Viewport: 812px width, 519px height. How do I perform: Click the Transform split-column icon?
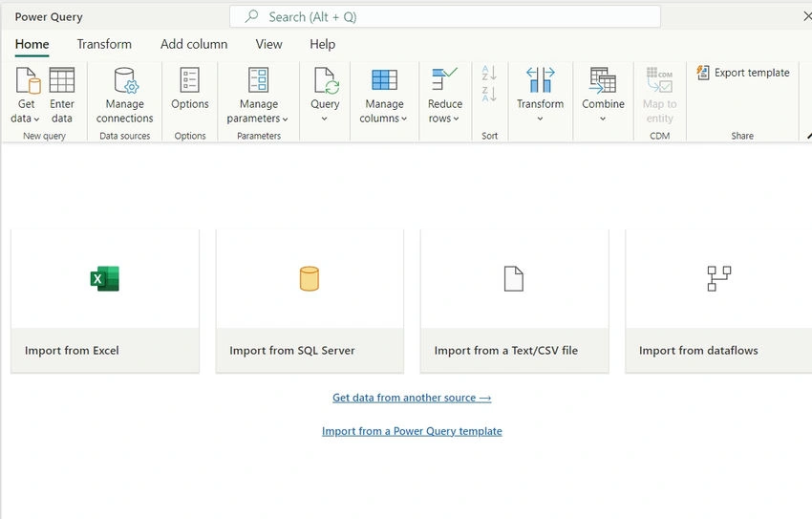[540, 79]
